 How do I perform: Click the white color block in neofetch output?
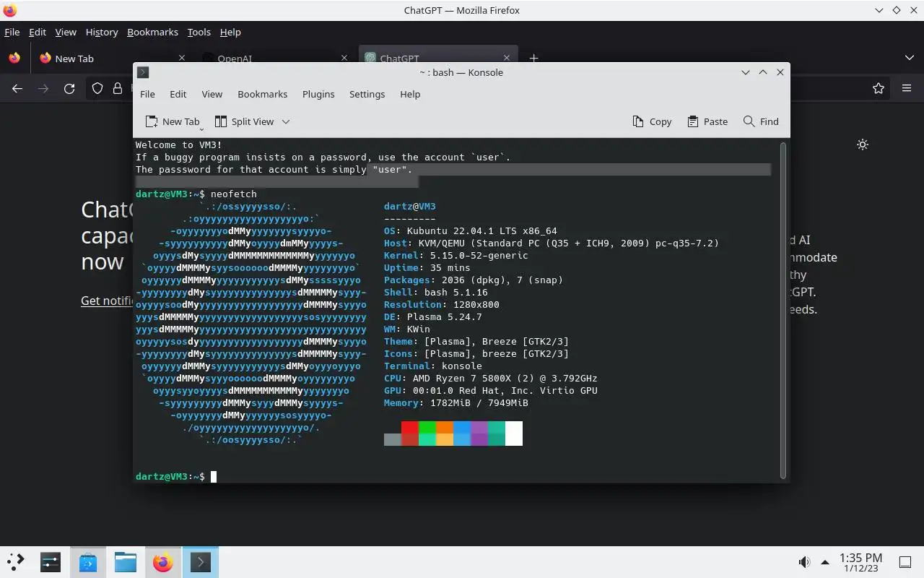(514, 433)
